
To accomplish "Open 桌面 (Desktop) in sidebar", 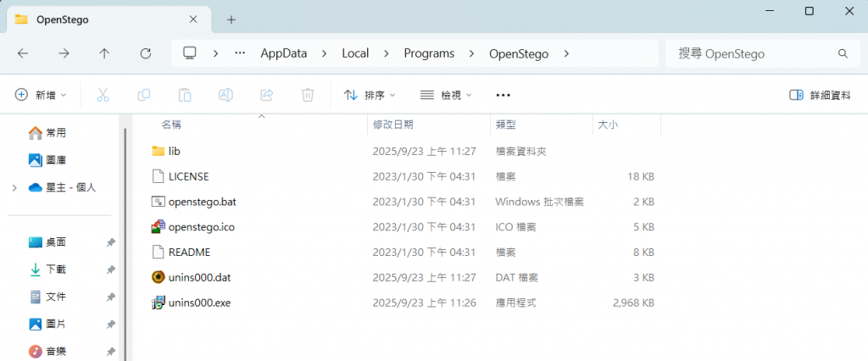I will click(x=47, y=242).
